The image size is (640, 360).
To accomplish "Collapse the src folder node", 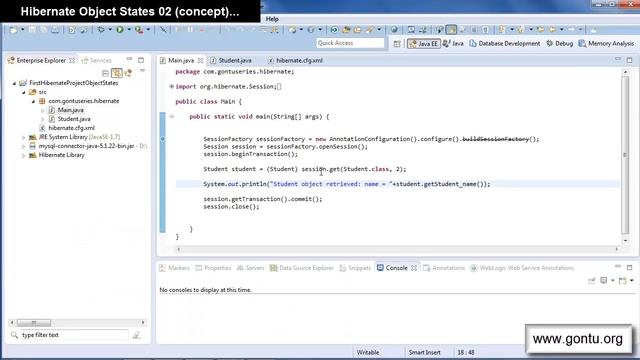I will [x=24, y=92].
